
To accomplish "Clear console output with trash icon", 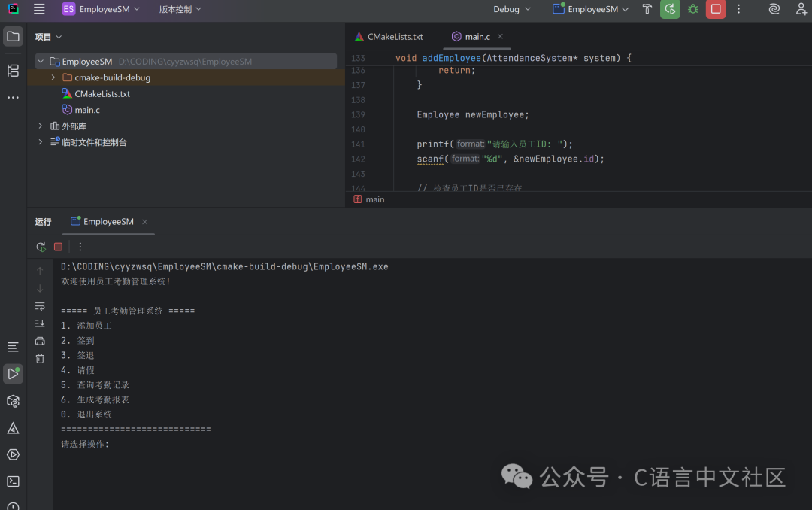I will (40, 359).
